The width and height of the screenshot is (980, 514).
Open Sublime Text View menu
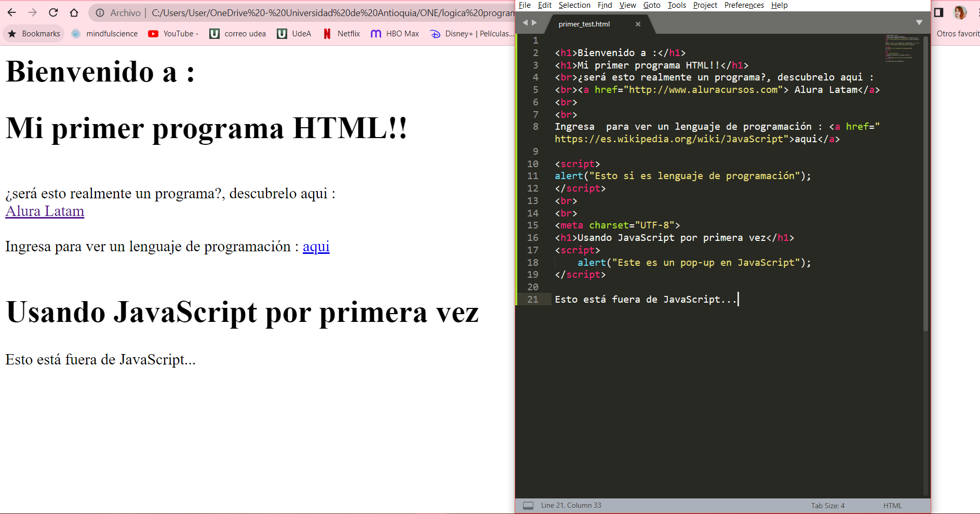coord(627,5)
